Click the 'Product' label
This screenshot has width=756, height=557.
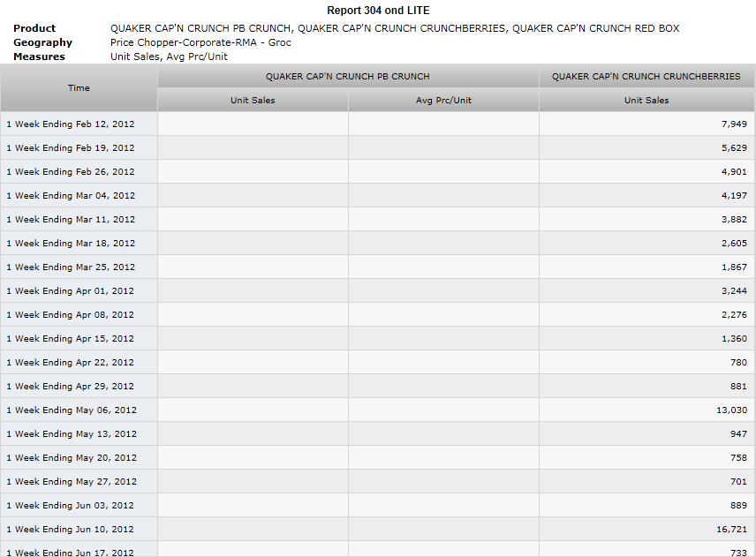(34, 28)
